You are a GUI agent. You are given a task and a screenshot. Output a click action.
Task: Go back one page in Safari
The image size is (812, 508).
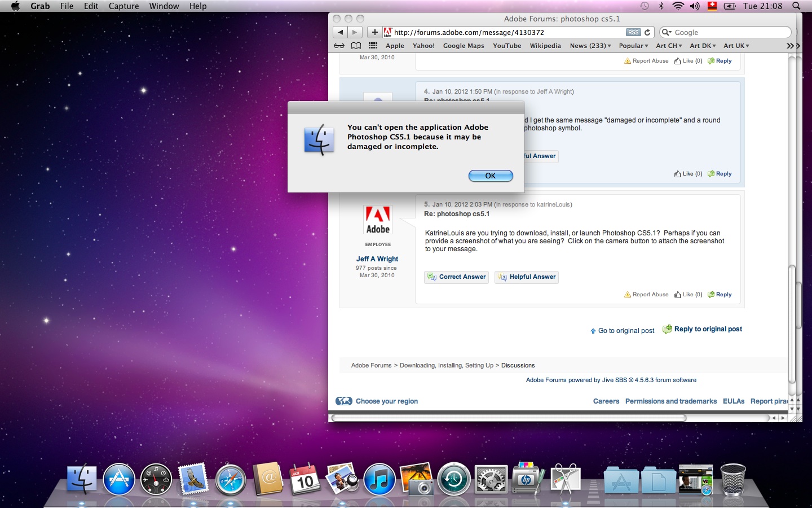click(x=340, y=32)
